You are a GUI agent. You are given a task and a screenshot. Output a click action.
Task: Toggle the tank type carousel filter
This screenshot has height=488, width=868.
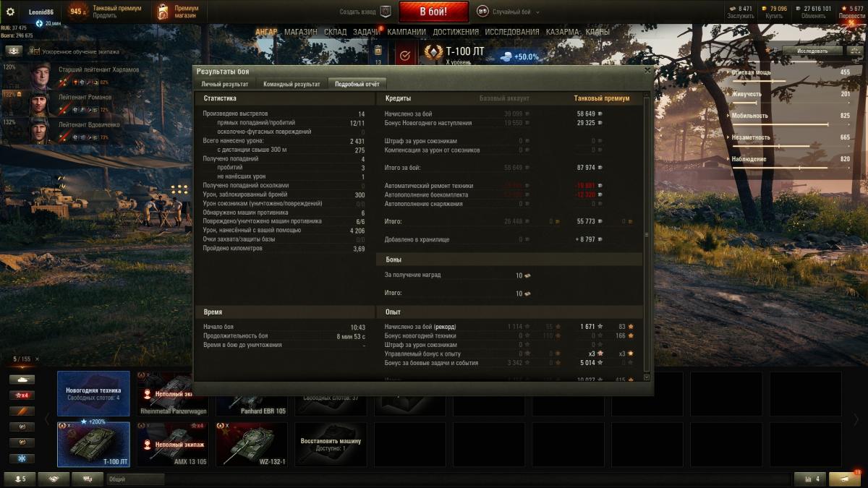[x=22, y=379]
